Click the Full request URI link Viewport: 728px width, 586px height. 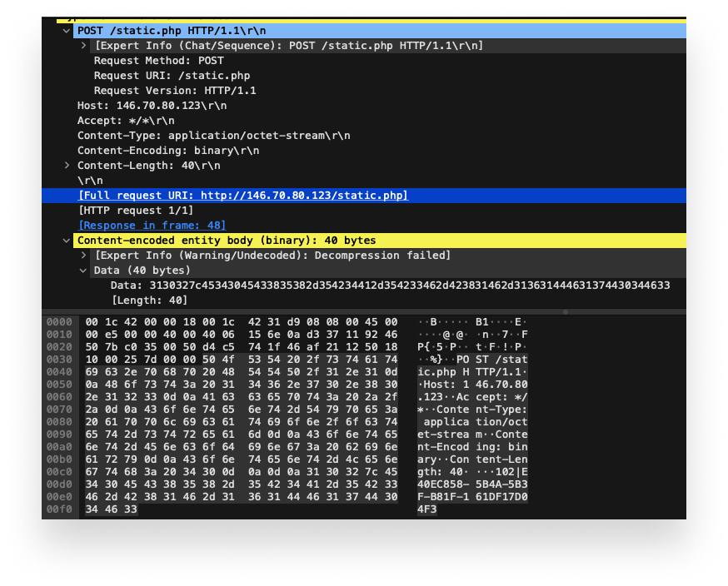pos(238,195)
